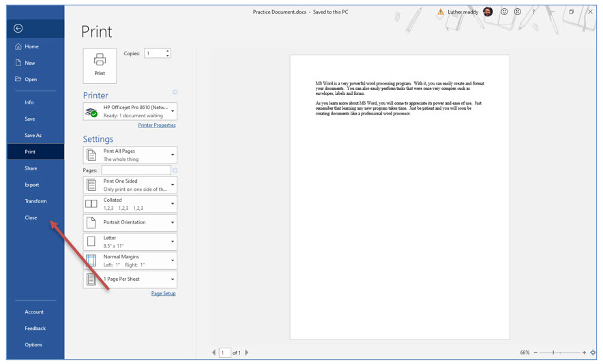Image resolution: width=603 pixels, height=364 pixels.
Task: Click the Print button with printer icon
Action: 100,65
